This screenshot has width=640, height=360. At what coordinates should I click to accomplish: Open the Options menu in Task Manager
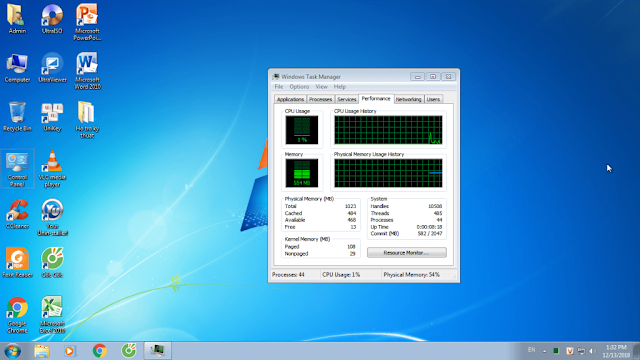point(299,87)
